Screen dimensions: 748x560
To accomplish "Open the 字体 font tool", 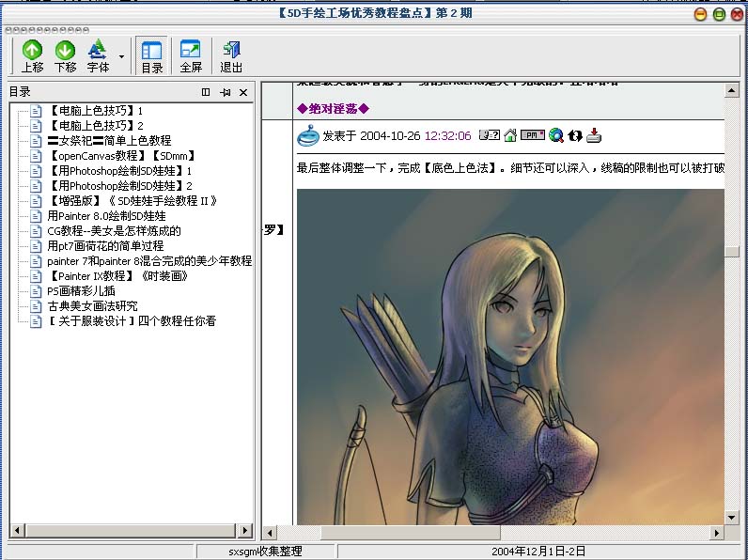I will 98,56.
